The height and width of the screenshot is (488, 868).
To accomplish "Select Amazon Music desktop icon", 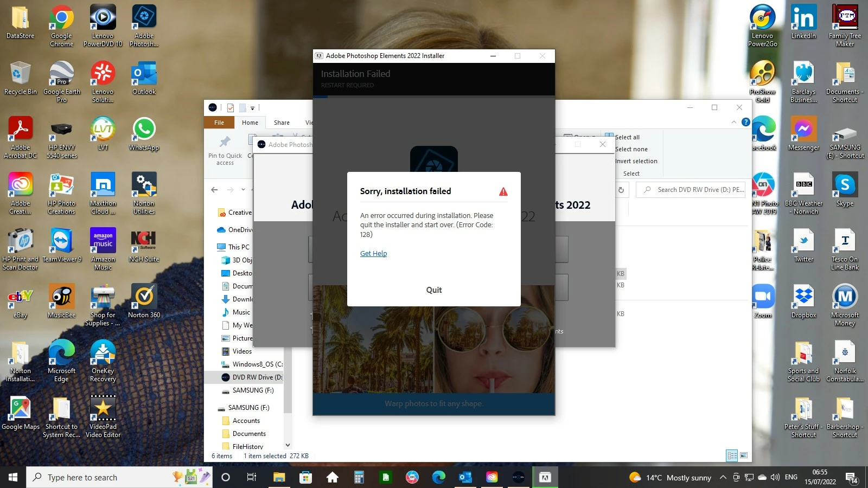I will click(x=103, y=249).
